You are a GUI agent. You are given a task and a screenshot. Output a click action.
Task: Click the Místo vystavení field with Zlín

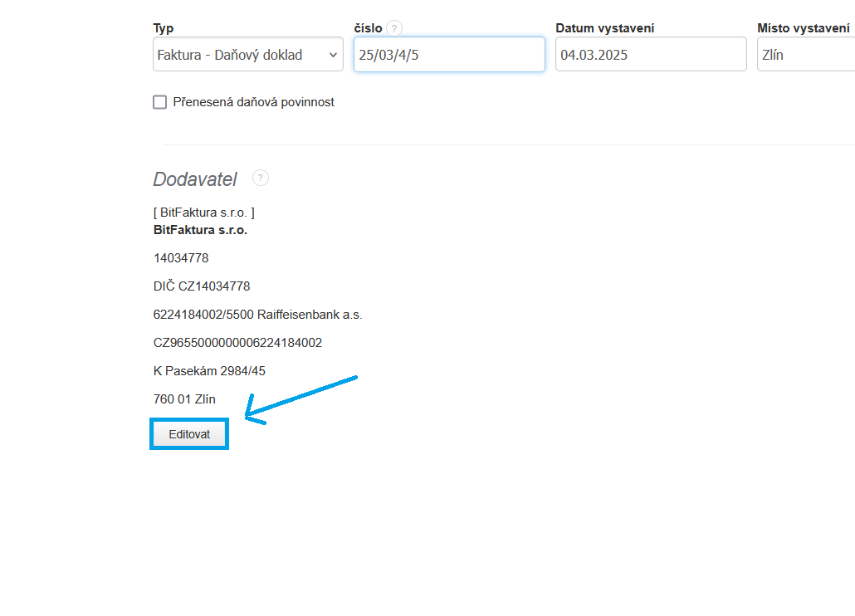pos(805,55)
